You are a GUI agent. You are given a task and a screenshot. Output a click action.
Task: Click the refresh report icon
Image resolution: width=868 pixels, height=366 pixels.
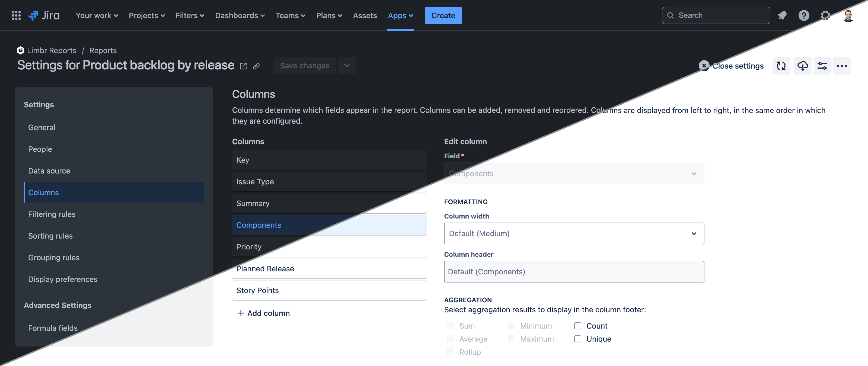tap(781, 66)
